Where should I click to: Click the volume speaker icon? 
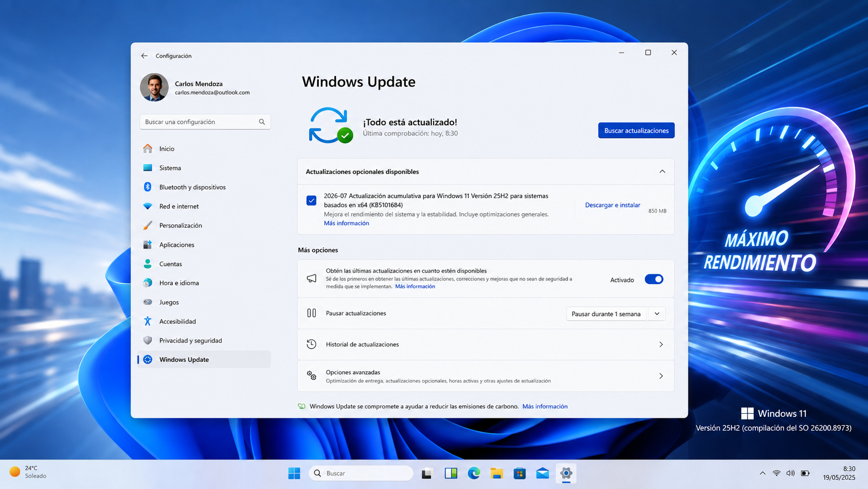coord(790,473)
